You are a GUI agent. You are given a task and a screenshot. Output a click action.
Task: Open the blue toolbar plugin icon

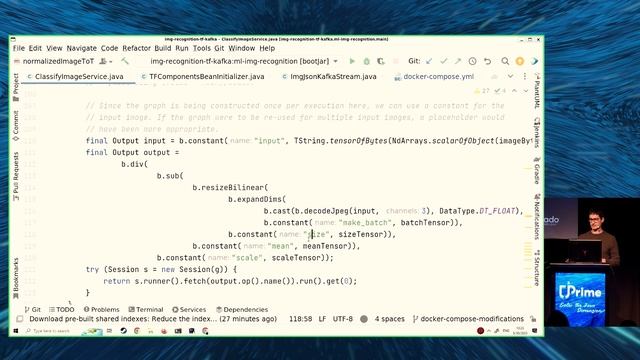tap(534, 61)
